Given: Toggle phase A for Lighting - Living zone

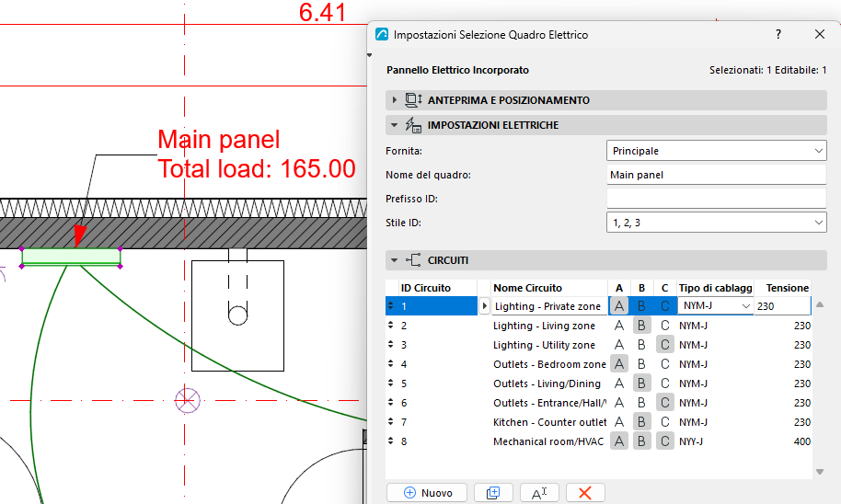Looking at the screenshot, I should 619,326.
